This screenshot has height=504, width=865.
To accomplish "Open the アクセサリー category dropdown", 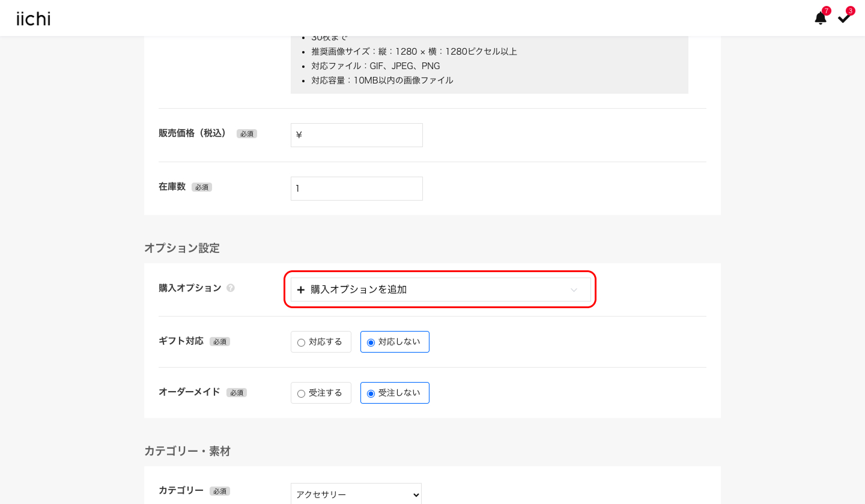I will (356, 494).
